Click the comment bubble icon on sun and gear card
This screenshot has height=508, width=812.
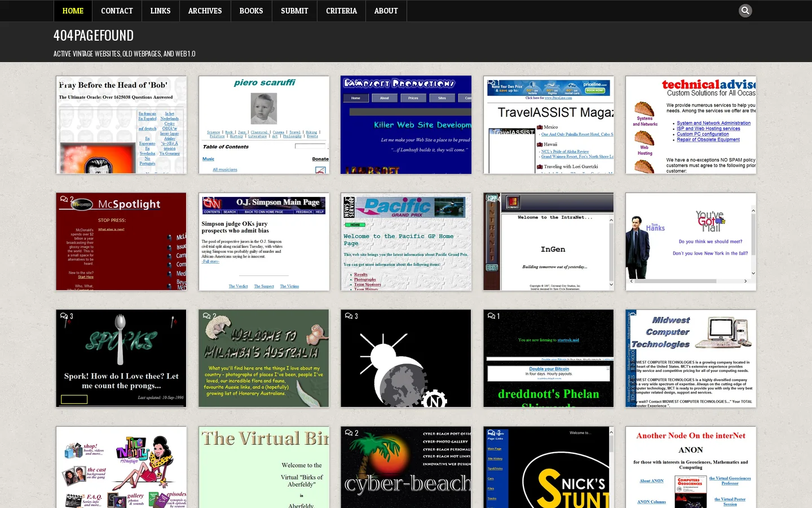click(348, 316)
